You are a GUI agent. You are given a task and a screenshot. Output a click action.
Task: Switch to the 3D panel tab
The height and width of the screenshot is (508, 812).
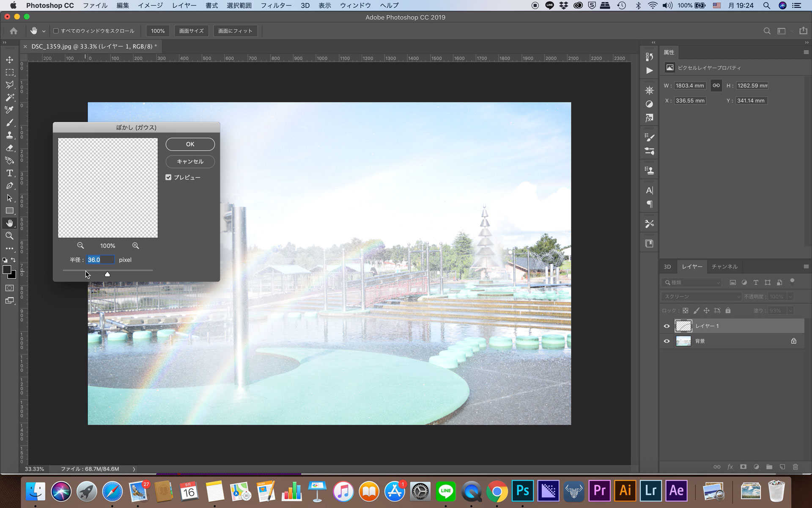pos(667,266)
